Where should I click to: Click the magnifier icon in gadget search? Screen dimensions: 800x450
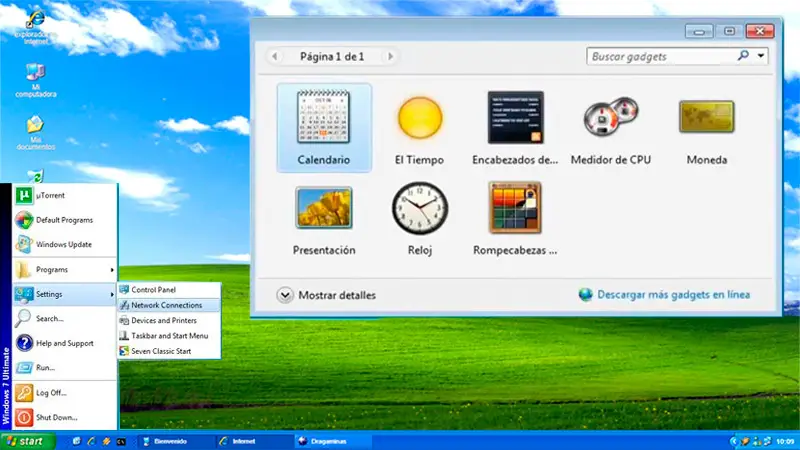click(743, 56)
